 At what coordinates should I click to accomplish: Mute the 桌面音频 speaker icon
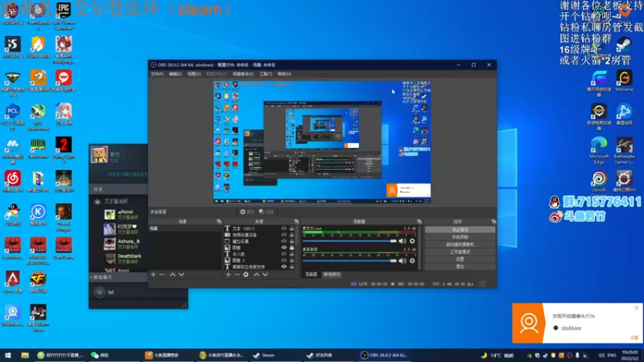(x=402, y=261)
